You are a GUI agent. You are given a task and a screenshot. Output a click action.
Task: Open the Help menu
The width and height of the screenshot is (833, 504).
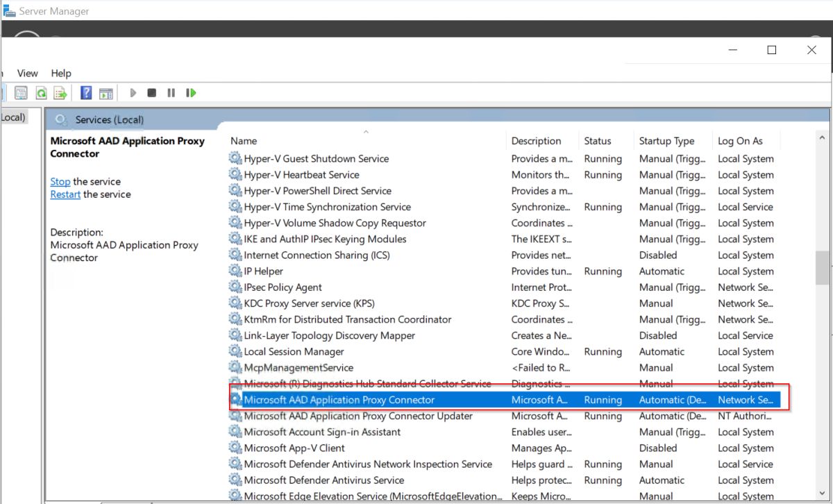[61, 73]
